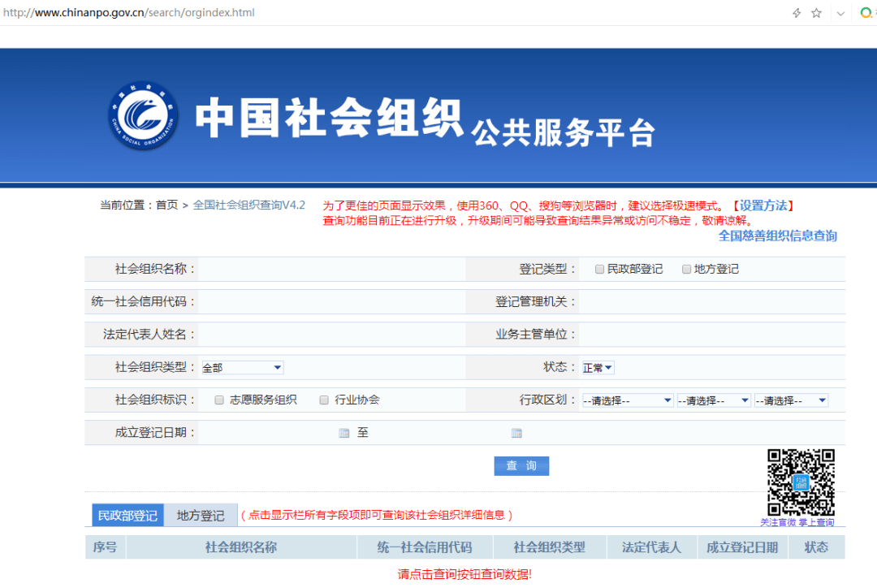
Task: Click the China Social Organization logo
Action: (143, 116)
